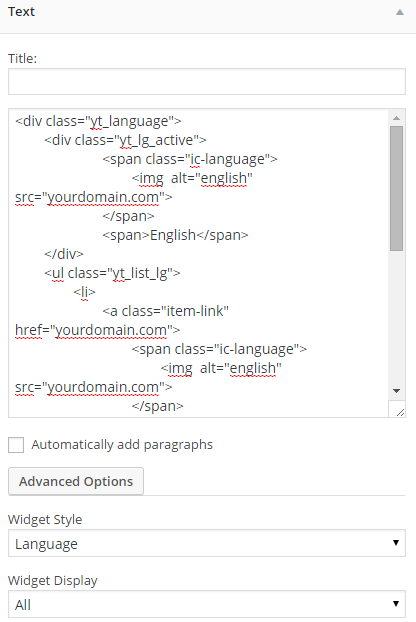This screenshot has width=416, height=622.
Task: Click the line <div class="yt_language">
Action: click(x=98, y=121)
